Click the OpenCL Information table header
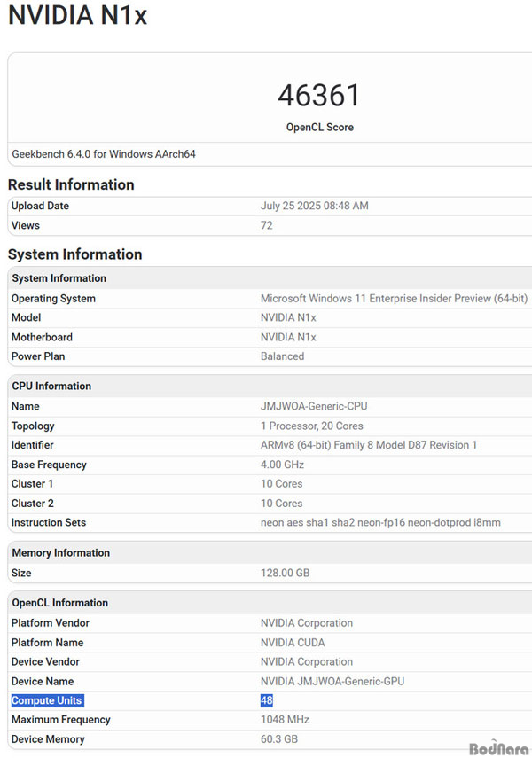The image size is (532, 758). pyautogui.click(x=60, y=603)
